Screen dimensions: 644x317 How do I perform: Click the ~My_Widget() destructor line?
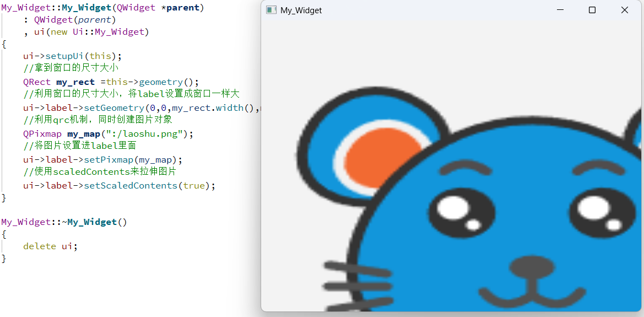click(x=64, y=222)
